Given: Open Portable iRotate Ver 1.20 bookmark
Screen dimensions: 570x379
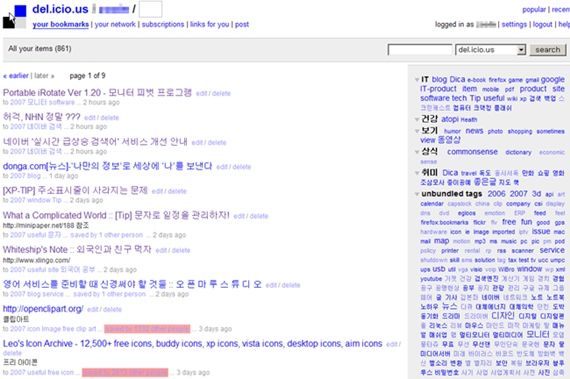Looking at the screenshot, I should tap(97, 93).
